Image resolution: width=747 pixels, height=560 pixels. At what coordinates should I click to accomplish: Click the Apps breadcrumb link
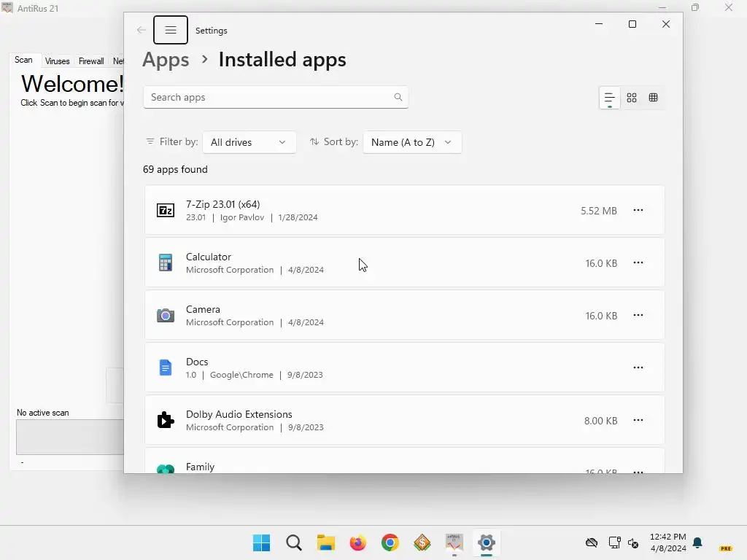point(166,60)
